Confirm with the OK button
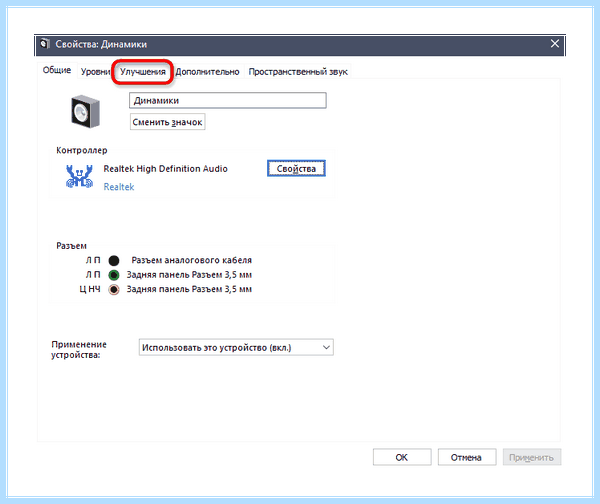The height and width of the screenshot is (504, 600). pyautogui.click(x=402, y=457)
